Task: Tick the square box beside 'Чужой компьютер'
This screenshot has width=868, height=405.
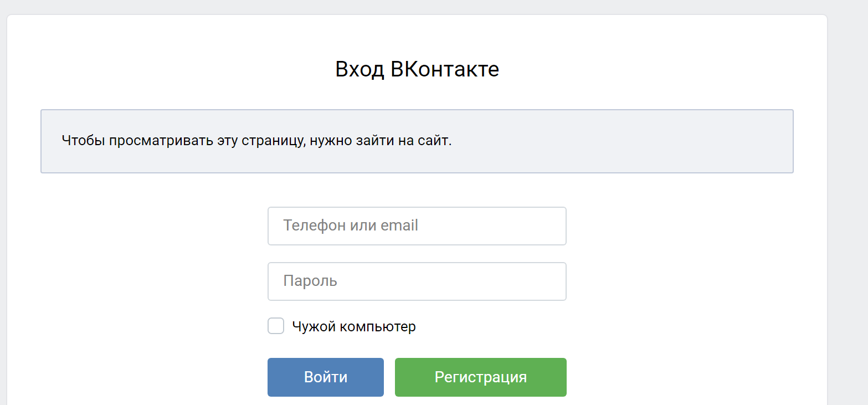Action: (276, 326)
